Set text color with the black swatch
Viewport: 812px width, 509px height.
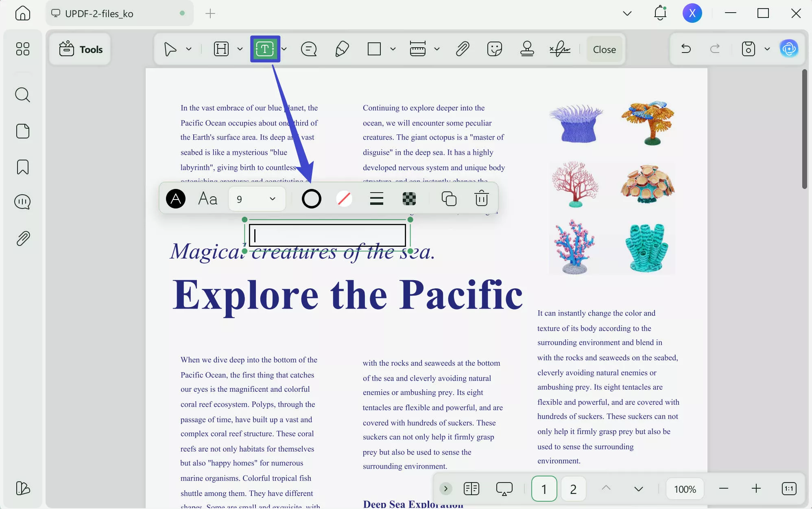tap(175, 199)
